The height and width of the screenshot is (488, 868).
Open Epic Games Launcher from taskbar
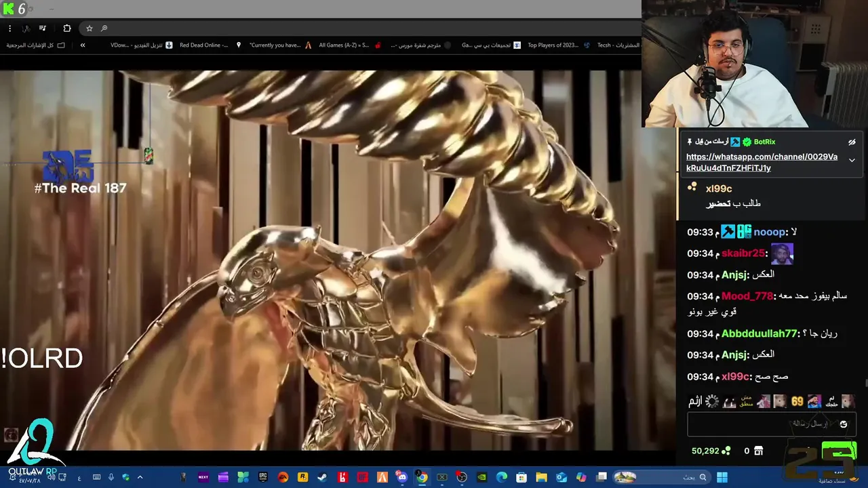click(x=263, y=477)
